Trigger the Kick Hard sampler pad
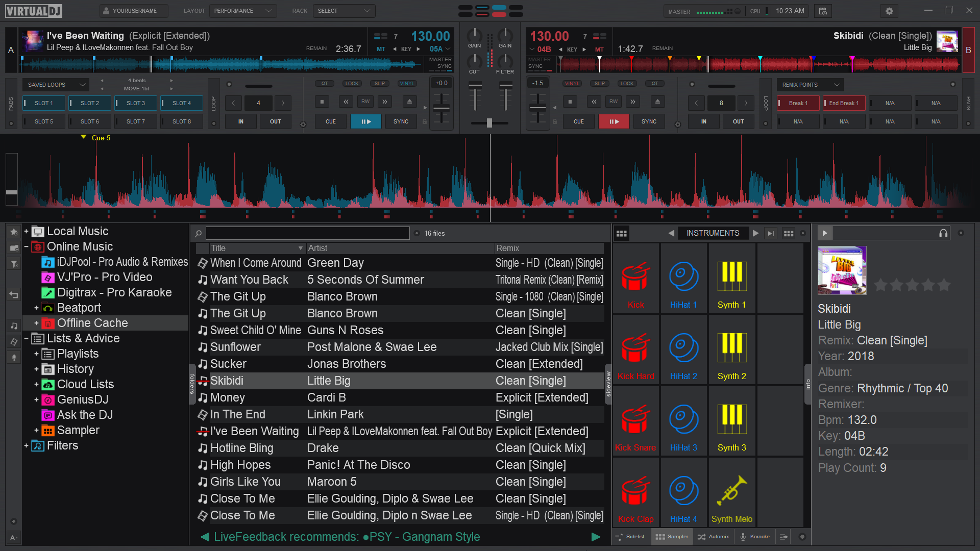 (x=635, y=349)
